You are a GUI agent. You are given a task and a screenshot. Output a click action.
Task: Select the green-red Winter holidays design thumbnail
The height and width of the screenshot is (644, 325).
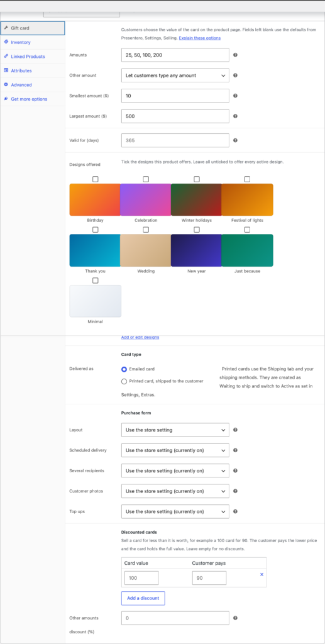[197, 199]
